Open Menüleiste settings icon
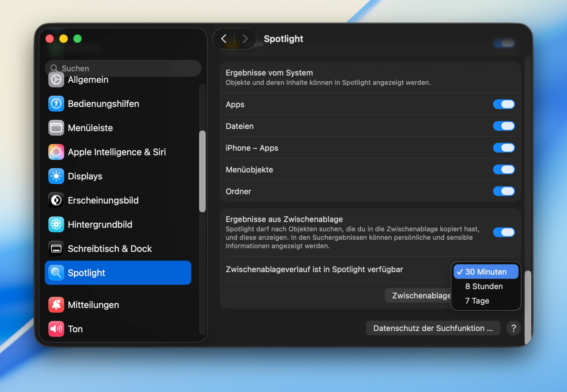 [56, 128]
